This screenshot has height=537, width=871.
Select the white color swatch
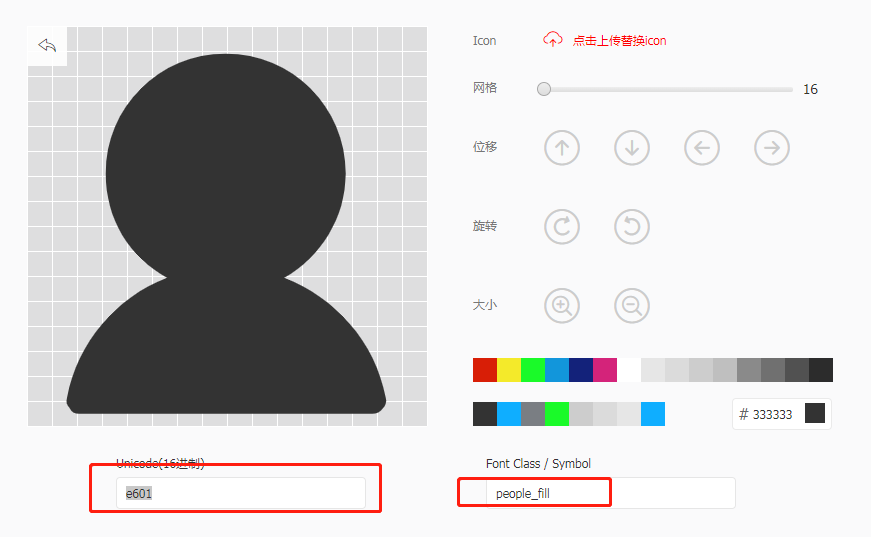tap(629, 370)
